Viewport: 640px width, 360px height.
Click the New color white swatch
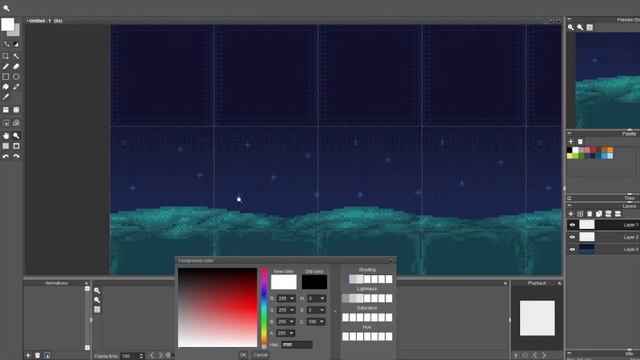[284, 282]
